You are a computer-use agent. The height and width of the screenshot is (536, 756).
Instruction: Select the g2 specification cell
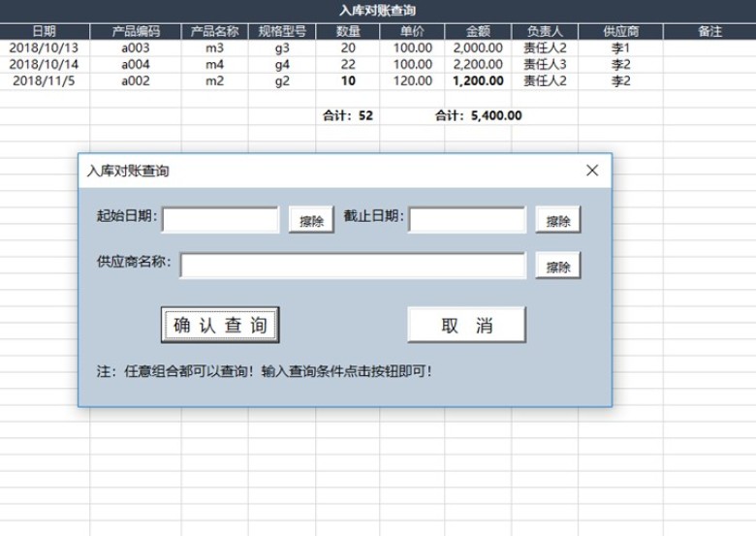282,81
